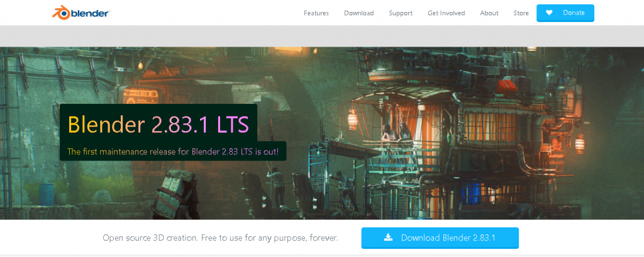This screenshot has width=644, height=257.
Task: Go to the Support page
Action: [x=401, y=13]
